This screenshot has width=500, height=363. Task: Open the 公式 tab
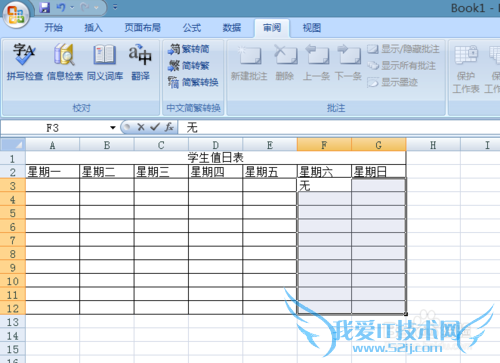pos(192,28)
